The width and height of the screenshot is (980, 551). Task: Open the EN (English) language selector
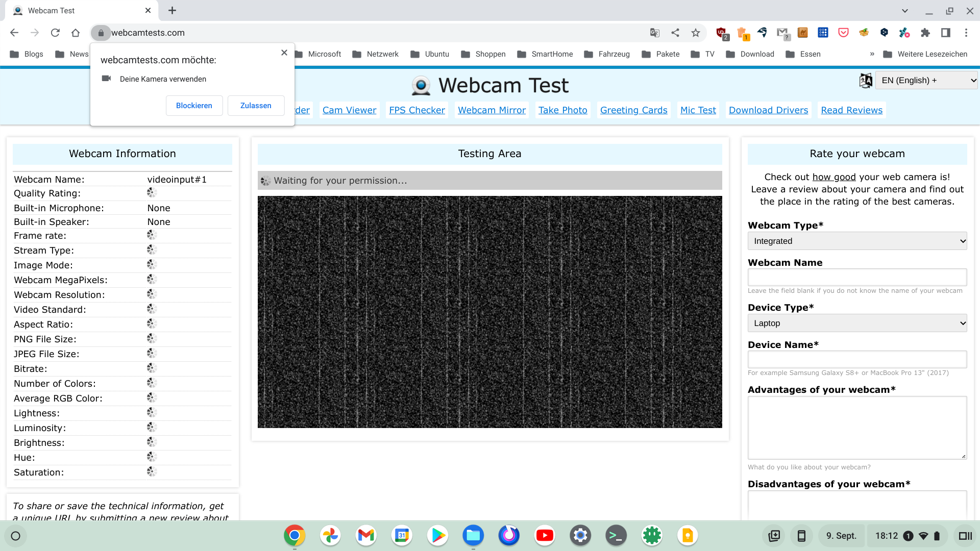926,80
